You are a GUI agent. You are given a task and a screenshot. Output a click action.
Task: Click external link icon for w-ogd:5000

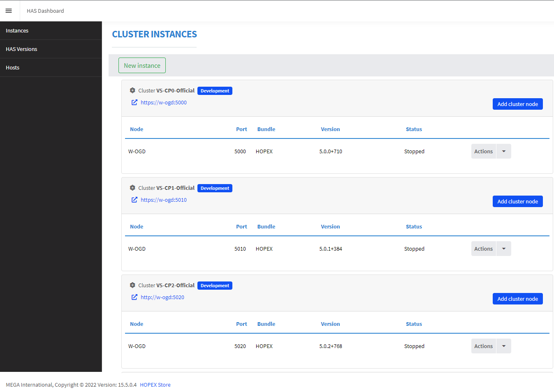pyautogui.click(x=134, y=102)
